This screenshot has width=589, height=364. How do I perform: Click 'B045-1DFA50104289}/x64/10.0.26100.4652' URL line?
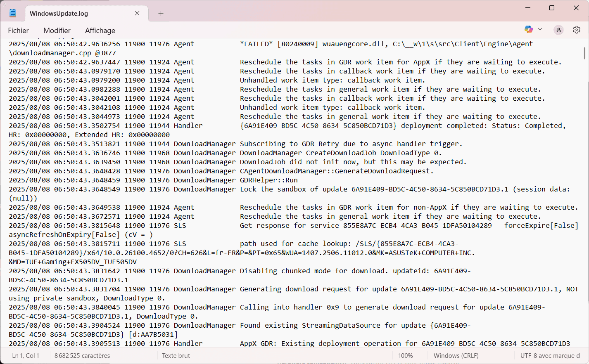click(x=242, y=253)
